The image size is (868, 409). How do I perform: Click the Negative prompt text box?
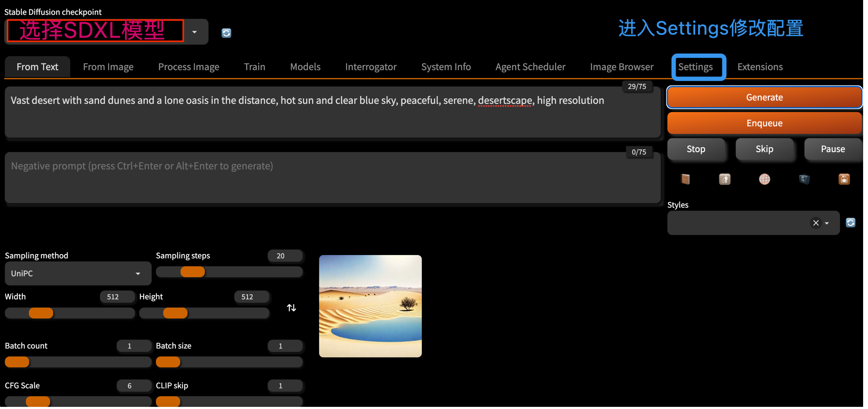(333, 178)
